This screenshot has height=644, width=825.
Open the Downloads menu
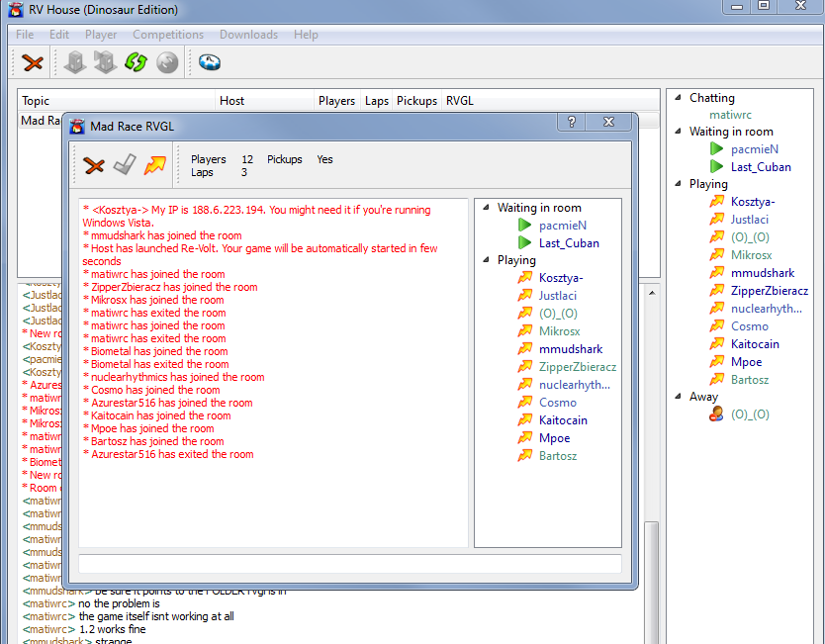coord(248,35)
